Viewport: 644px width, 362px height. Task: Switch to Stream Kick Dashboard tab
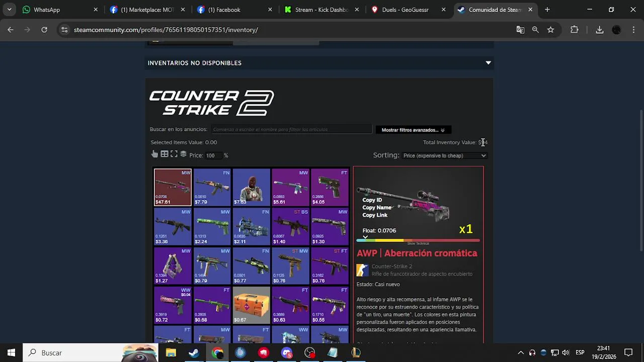coord(322,10)
